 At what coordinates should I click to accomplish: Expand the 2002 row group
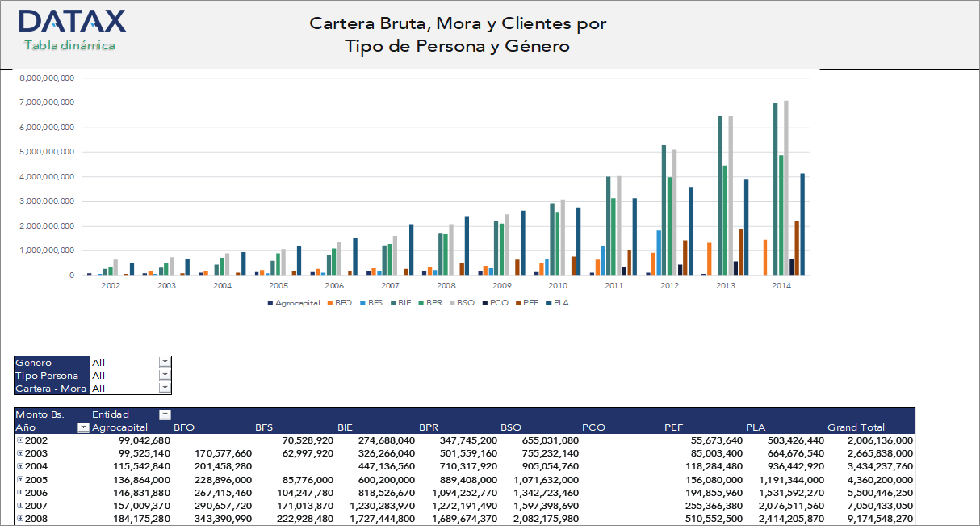19,440
